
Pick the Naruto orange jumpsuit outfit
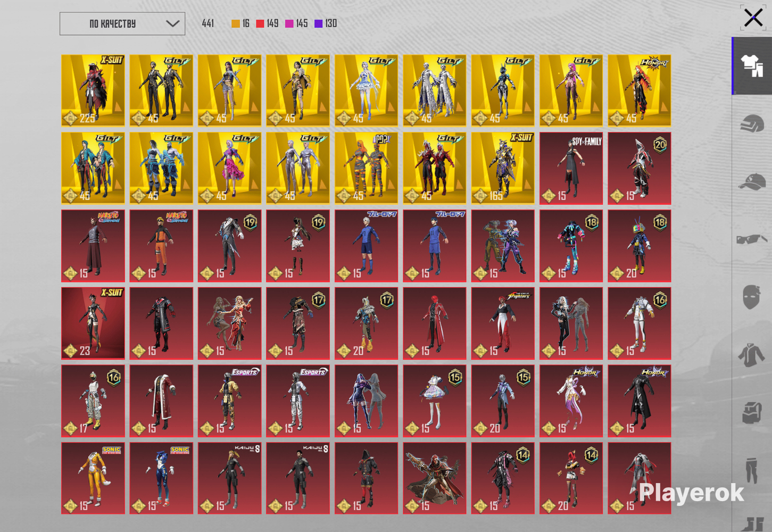point(161,246)
